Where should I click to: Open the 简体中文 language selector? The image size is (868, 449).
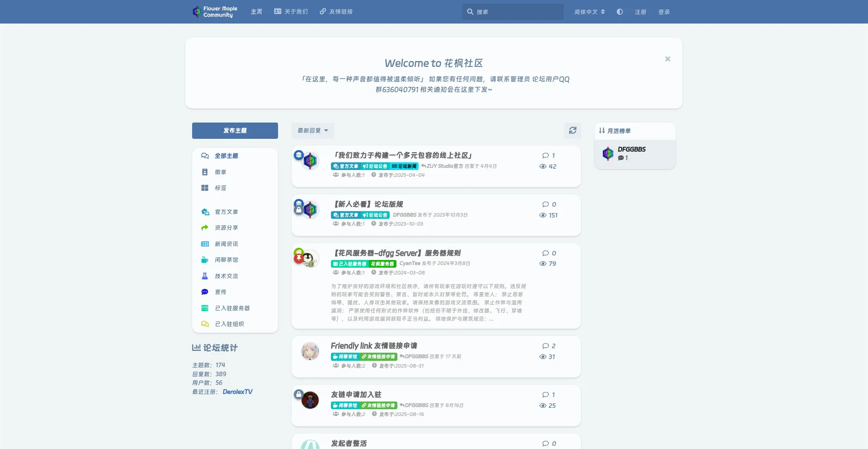click(589, 12)
